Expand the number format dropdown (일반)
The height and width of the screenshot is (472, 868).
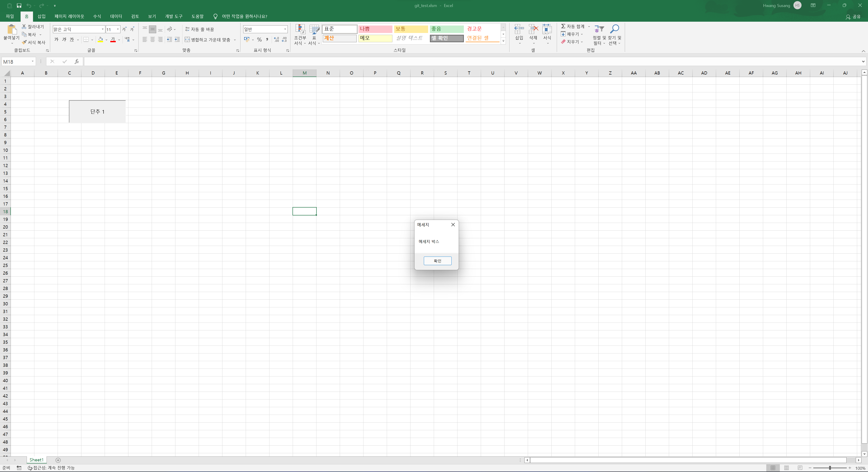tap(285, 29)
